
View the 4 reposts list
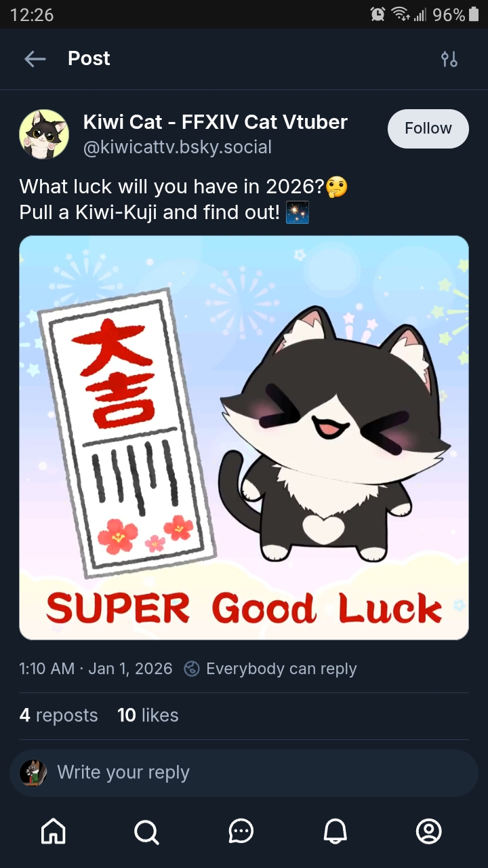coord(58,715)
